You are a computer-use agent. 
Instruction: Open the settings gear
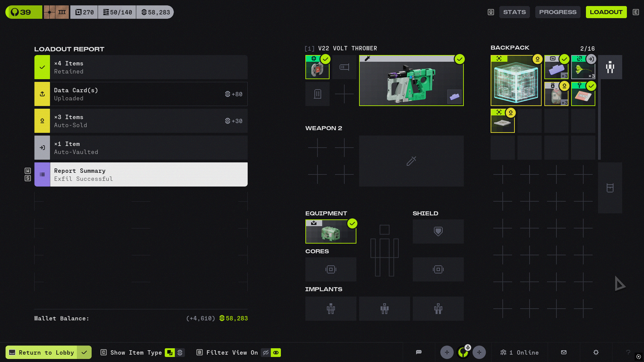(596, 352)
